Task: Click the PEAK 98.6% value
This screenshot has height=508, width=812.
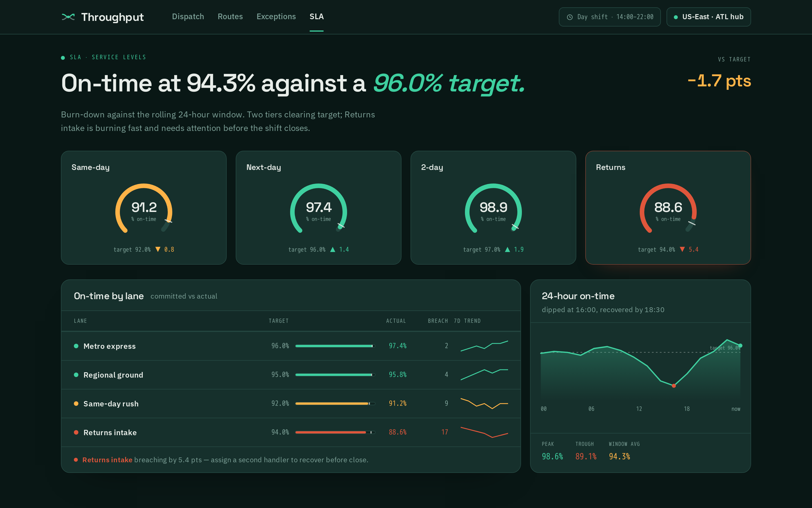Action: coord(552,457)
